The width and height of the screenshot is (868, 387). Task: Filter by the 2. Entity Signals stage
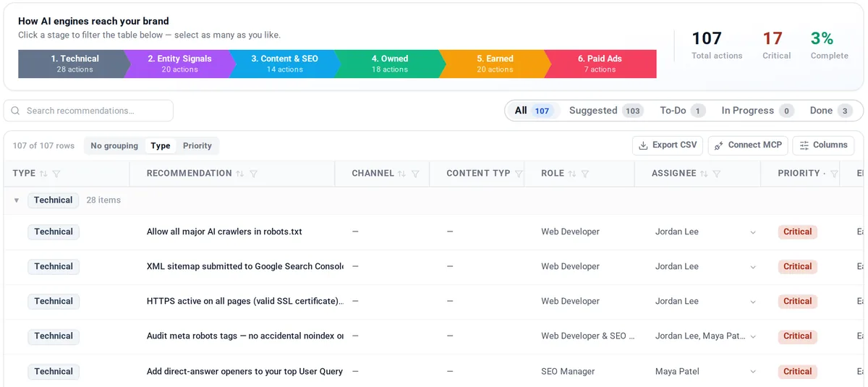179,64
